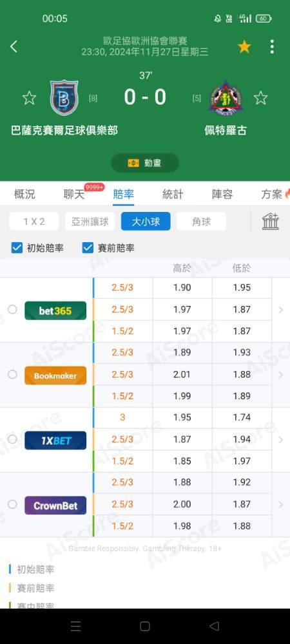
Task: Expand Bookmaker odds details chevron
Action: 281,375
